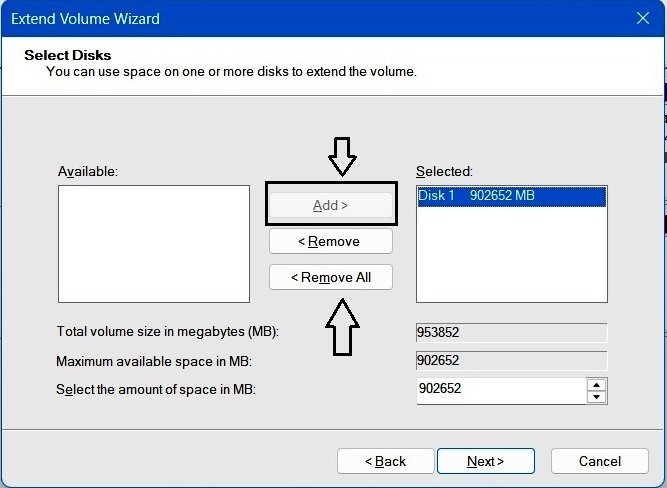667x488 pixels.
Task: Go back with the Back button
Action: coord(385,461)
